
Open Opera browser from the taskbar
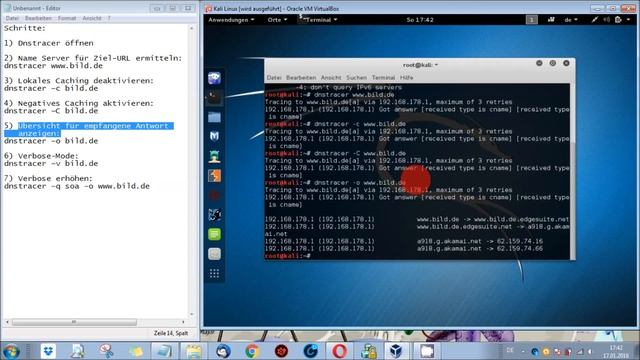(x=339, y=351)
